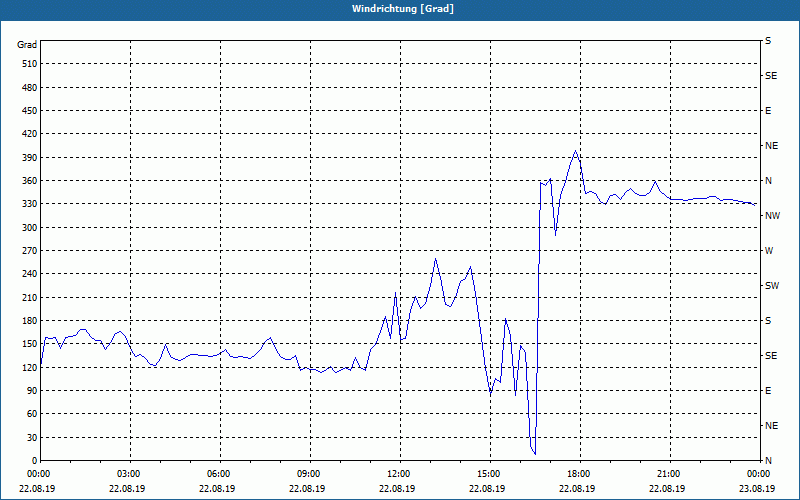Click the 120 y-axis value

click(30, 367)
